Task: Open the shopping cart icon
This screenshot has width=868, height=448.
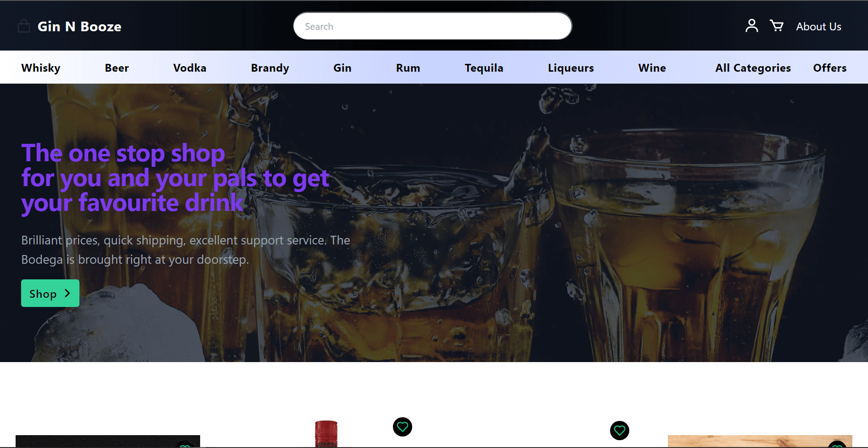Action: click(777, 26)
